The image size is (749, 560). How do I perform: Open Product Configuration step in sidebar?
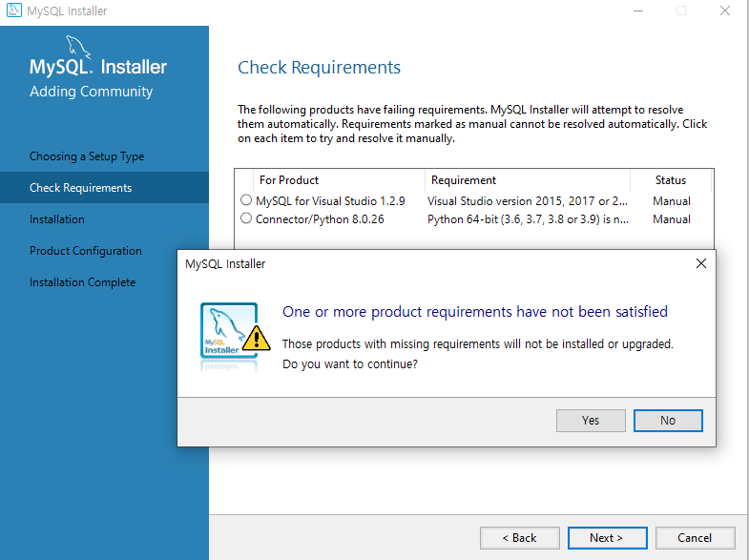pos(86,251)
